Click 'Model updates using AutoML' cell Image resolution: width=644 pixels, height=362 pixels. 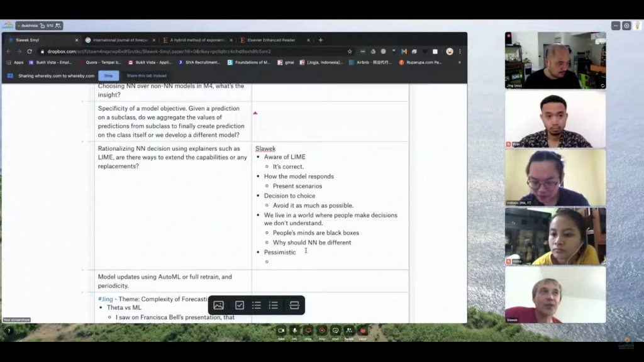(173, 281)
